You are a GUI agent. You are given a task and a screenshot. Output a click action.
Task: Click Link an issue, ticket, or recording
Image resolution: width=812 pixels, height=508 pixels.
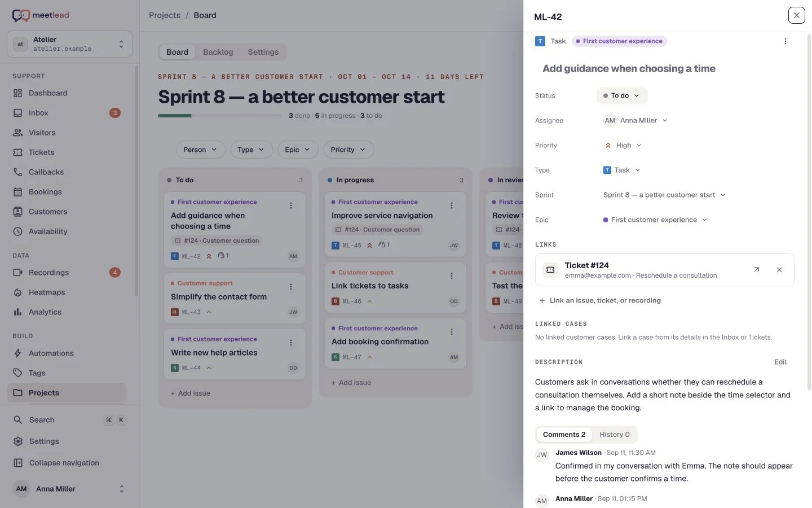(600, 301)
